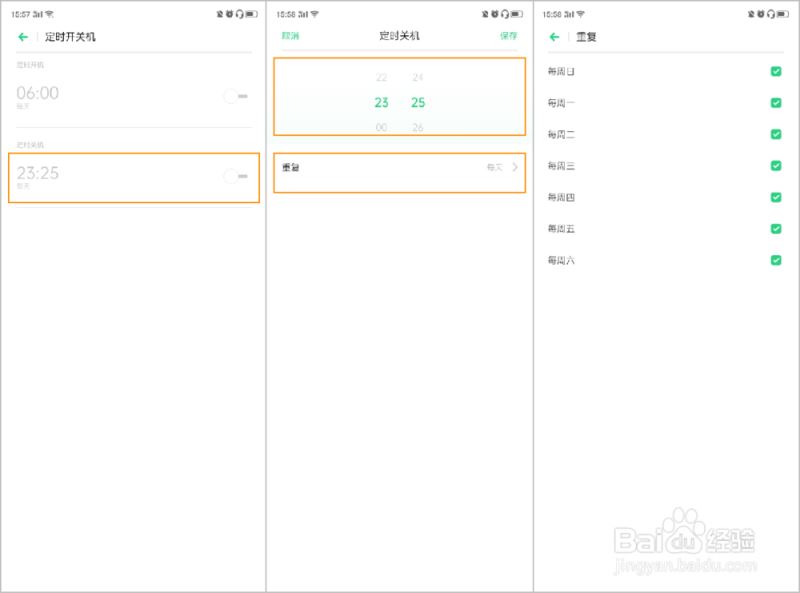This screenshot has height=593, width=800.
Task: Tap the 每周三 row label
Action: click(x=561, y=166)
